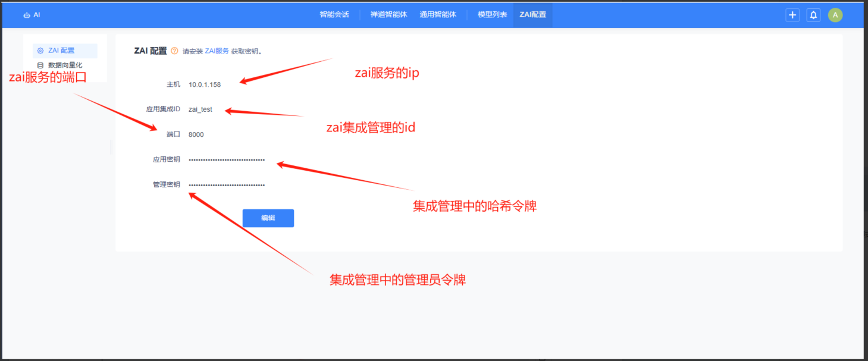Click the 应用密钥 field label

click(x=167, y=159)
